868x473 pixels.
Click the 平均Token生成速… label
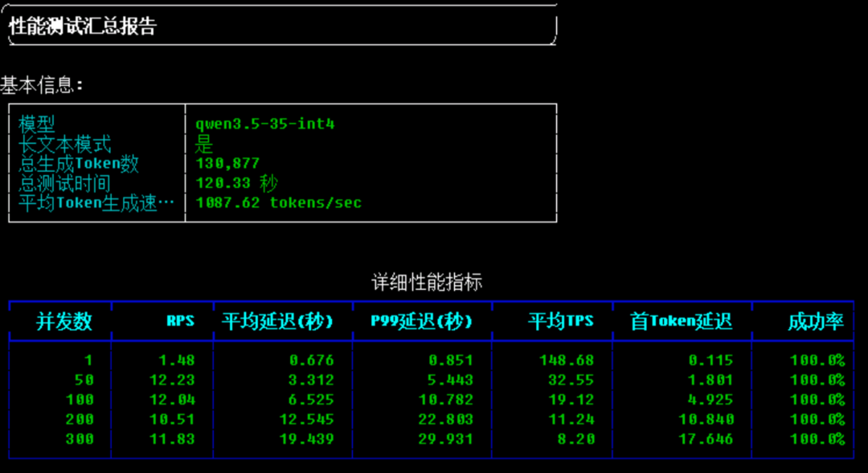[x=96, y=203]
